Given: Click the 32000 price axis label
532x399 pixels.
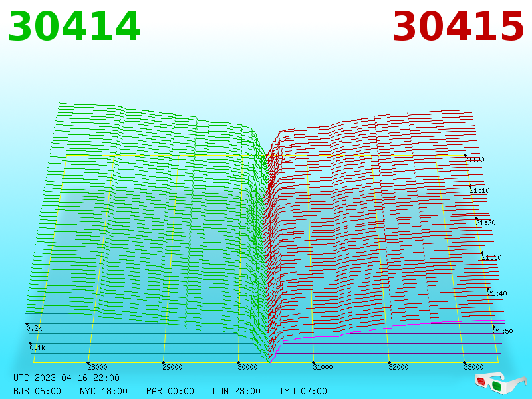Looking at the screenshot, I should pyautogui.click(x=398, y=367).
